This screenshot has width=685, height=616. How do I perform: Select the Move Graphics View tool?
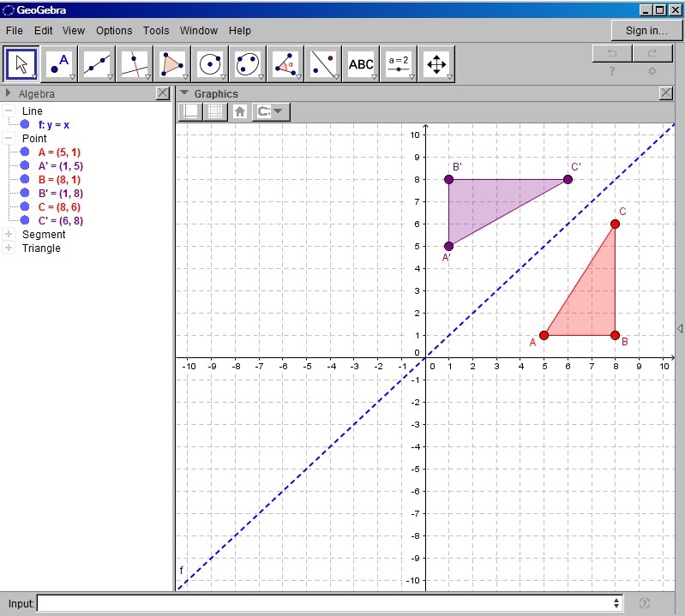point(436,64)
